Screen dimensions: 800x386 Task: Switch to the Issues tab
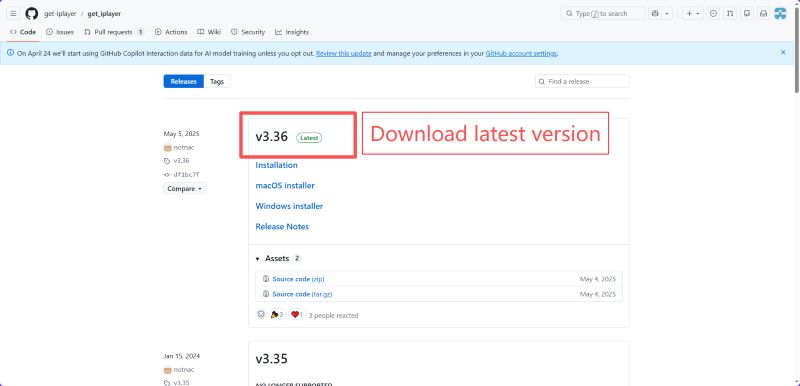tap(60, 32)
